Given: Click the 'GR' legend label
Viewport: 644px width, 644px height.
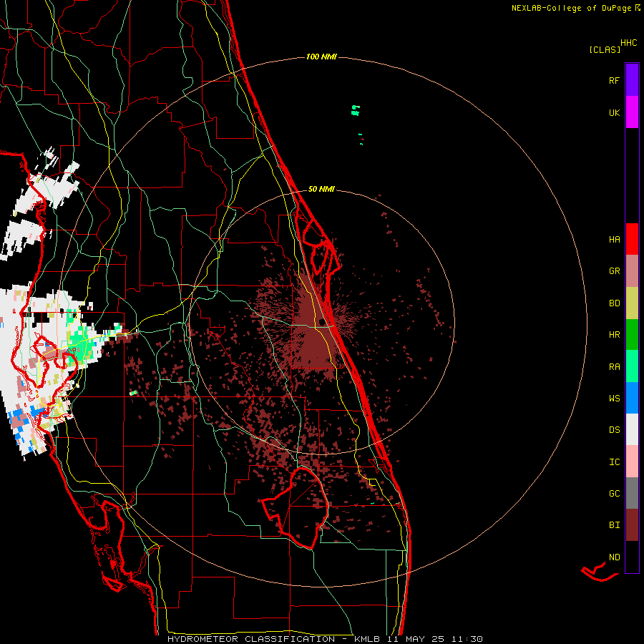Looking at the screenshot, I should coord(614,271).
